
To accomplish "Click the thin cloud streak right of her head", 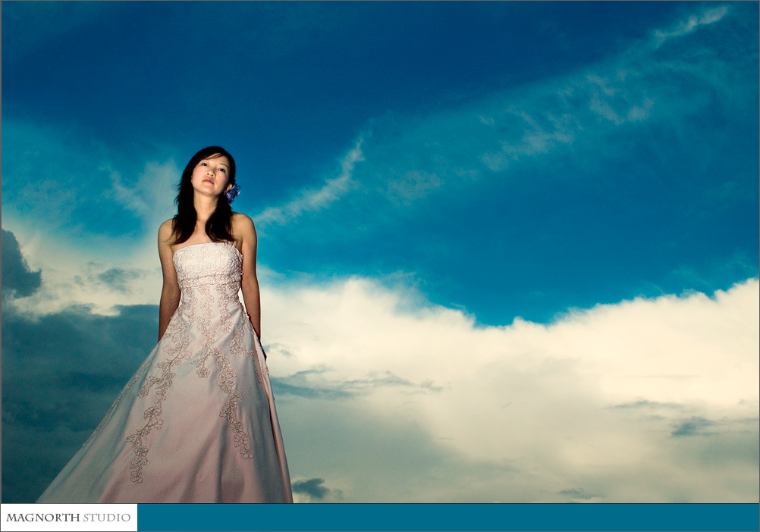I will point(319,189).
